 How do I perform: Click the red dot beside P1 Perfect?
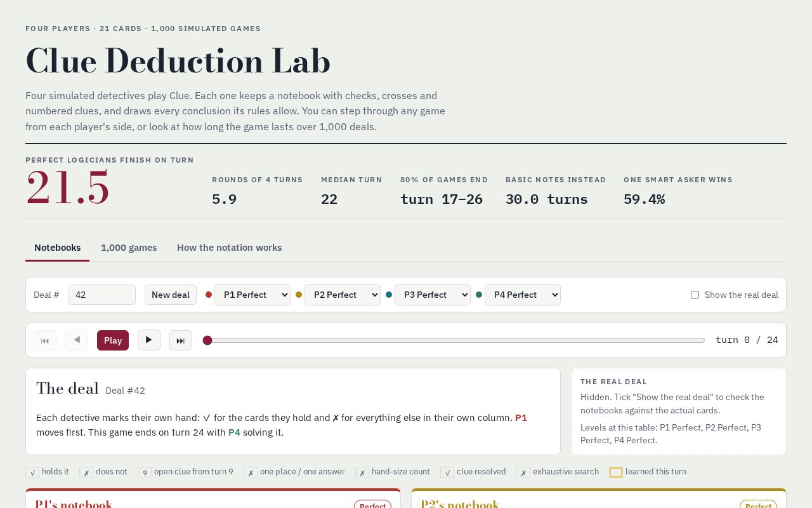click(x=209, y=295)
